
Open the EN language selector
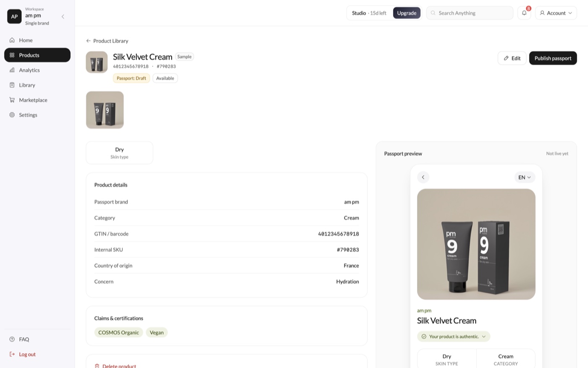525,177
